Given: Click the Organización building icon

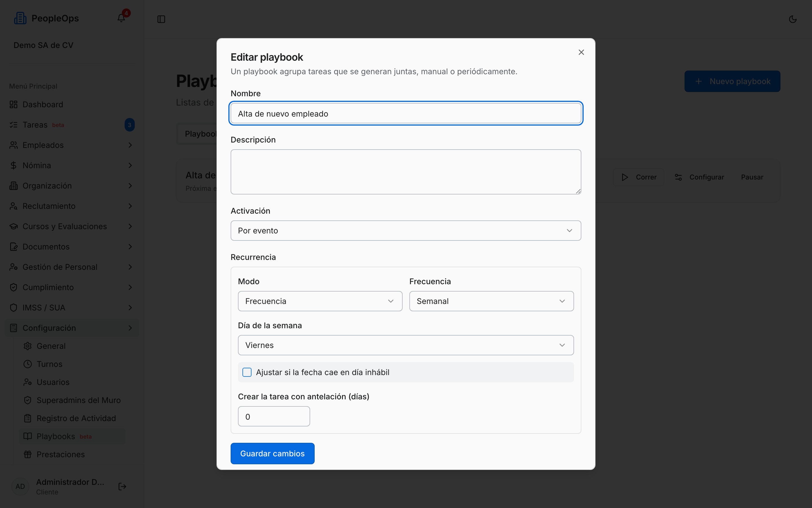Looking at the screenshot, I should [x=14, y=186].
